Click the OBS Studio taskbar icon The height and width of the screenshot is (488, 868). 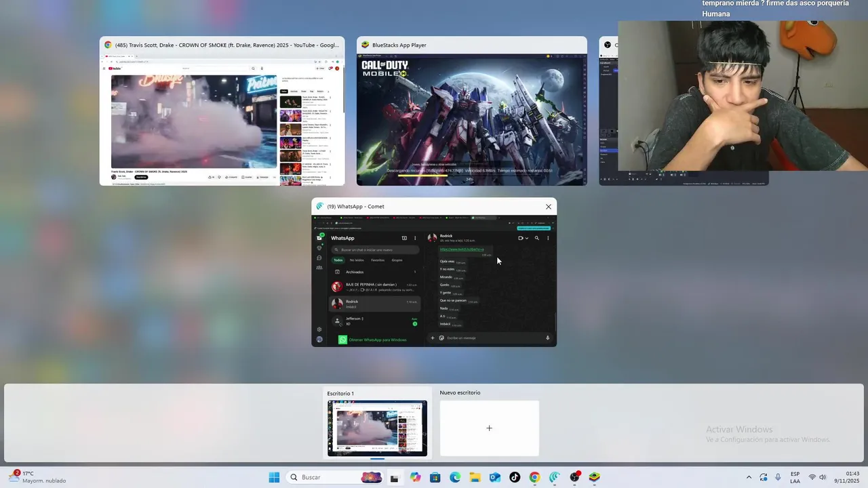tap(575, 477)
